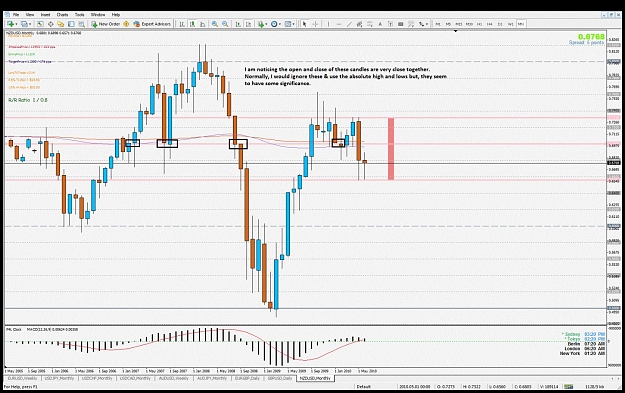Toggle the Terminal panel icon
This screenshot has height=393, width=625.
point(71,24)
